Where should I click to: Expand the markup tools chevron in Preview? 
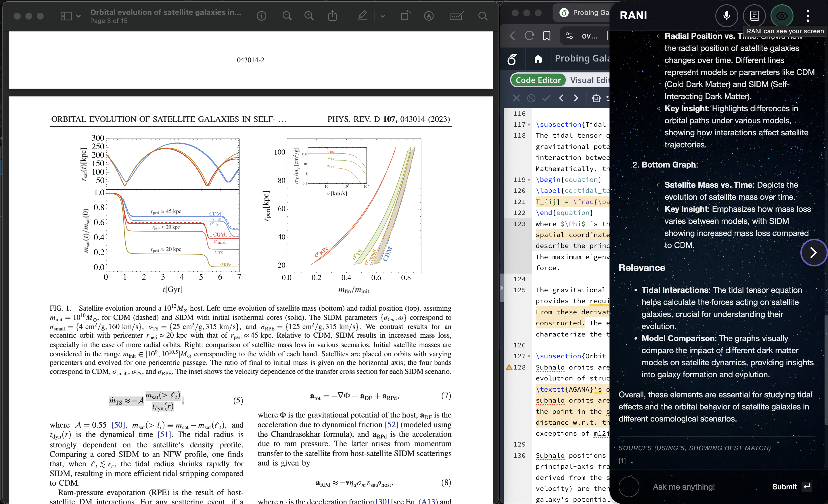[x=382, y=16]
